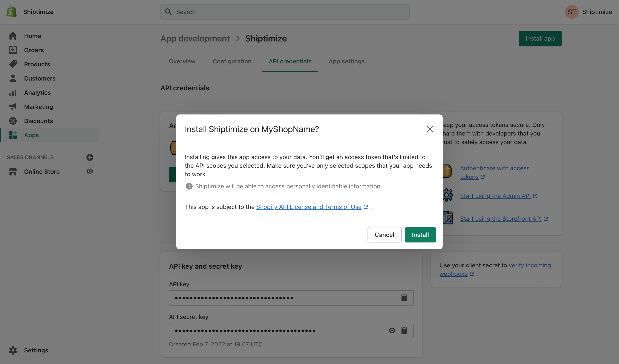Copy the API secret key with clipboard icon
The height and width of the screenshot is (364, 619).
click(404, 331)
